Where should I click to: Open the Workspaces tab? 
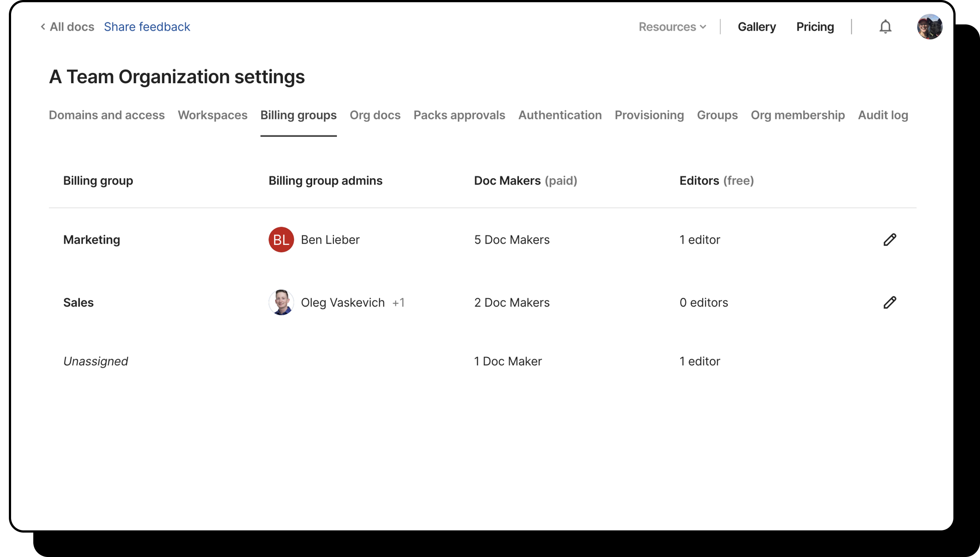point(212,115)
